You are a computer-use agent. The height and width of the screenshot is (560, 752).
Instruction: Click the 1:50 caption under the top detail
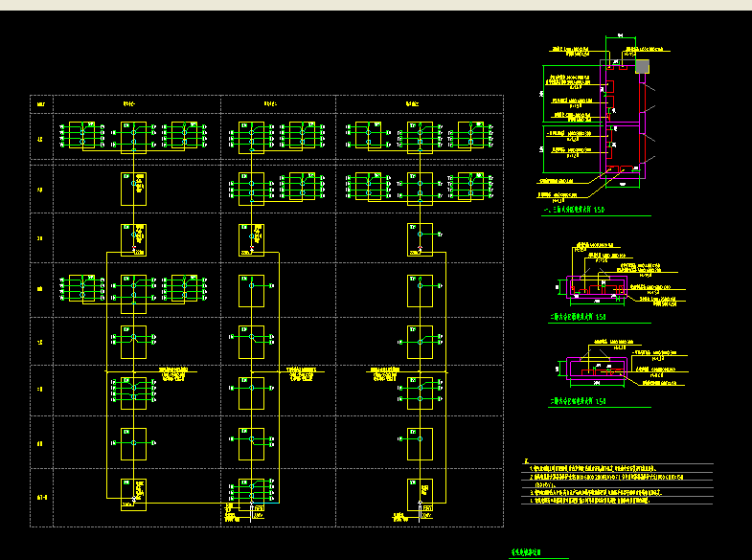click(575, 210)
